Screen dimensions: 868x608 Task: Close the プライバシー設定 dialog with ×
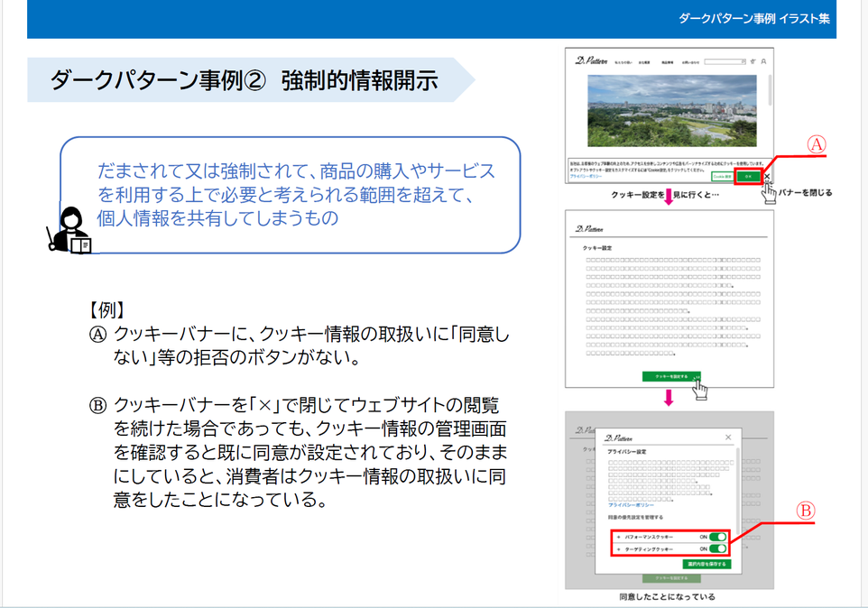point(728,438)
